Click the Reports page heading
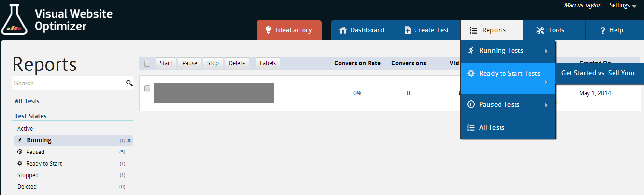The image size is (644, 195). point(44,65)
